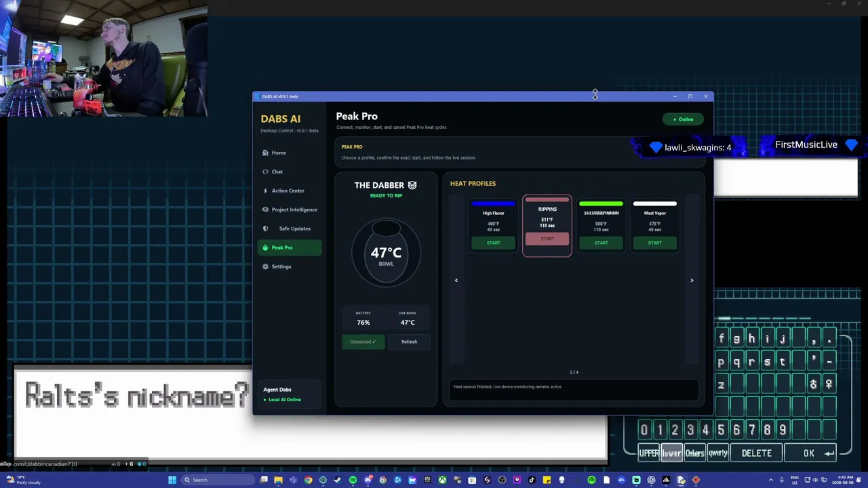Screen dimensions: 868x488
Task: Click the taskbar Search box
Action: click(217, 480)
